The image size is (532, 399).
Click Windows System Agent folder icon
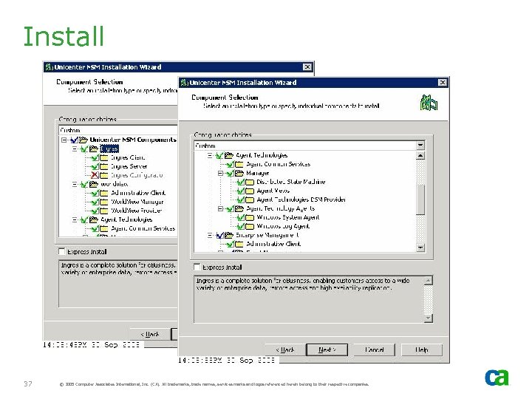pos(250,217)
